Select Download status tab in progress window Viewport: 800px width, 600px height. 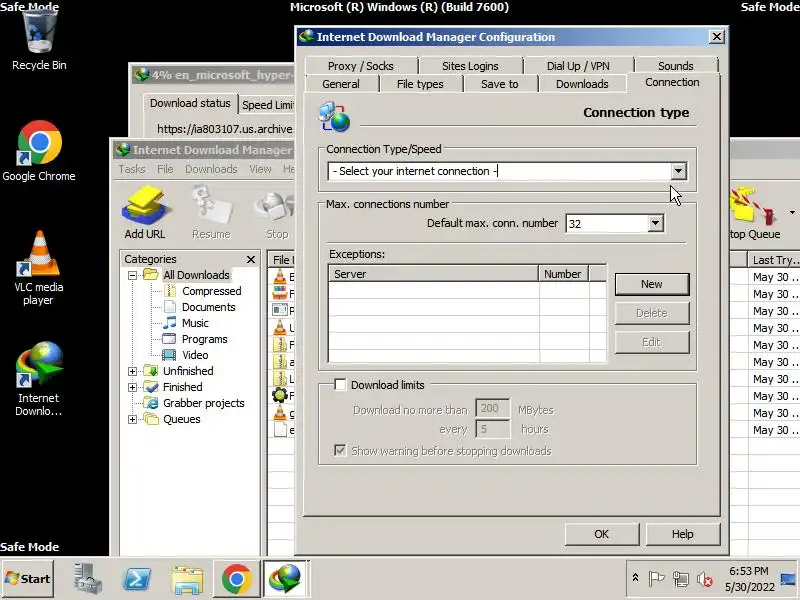tap(190, 103)
